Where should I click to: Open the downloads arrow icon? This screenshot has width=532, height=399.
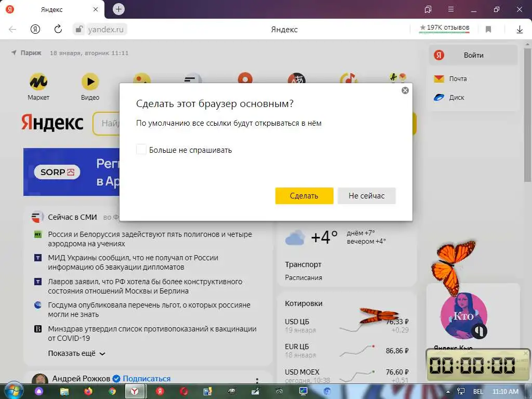tap(520, 30)
